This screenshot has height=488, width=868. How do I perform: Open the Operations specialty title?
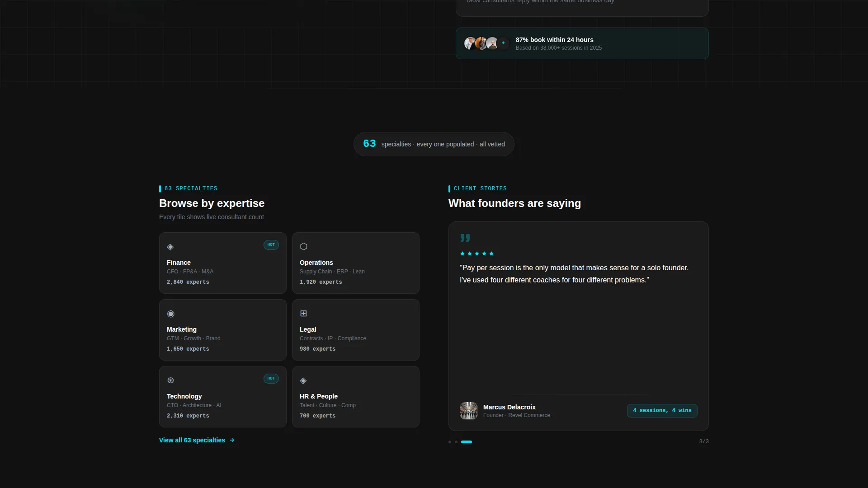pos(316,263)
